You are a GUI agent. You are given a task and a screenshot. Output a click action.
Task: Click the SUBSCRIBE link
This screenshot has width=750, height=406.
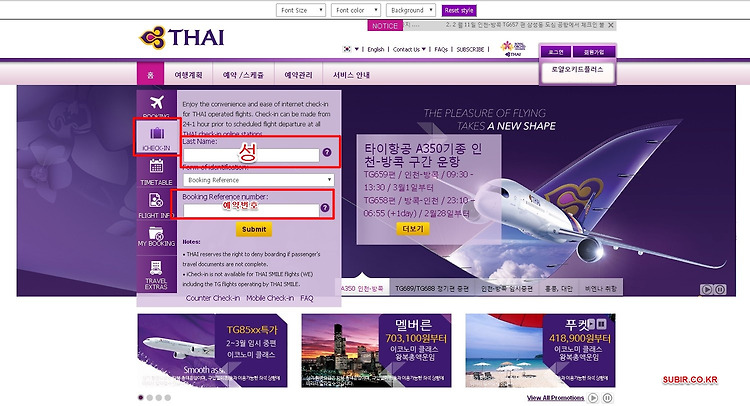[x=470, y=49]
